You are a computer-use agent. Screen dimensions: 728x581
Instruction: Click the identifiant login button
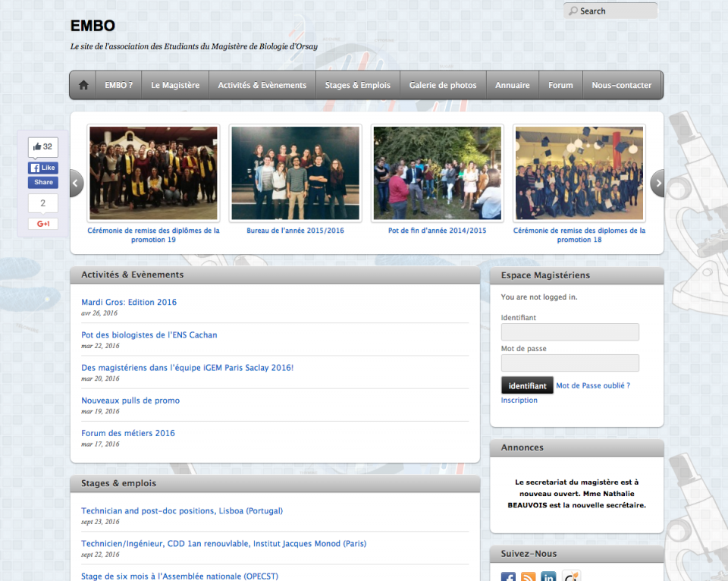[527, 385]
